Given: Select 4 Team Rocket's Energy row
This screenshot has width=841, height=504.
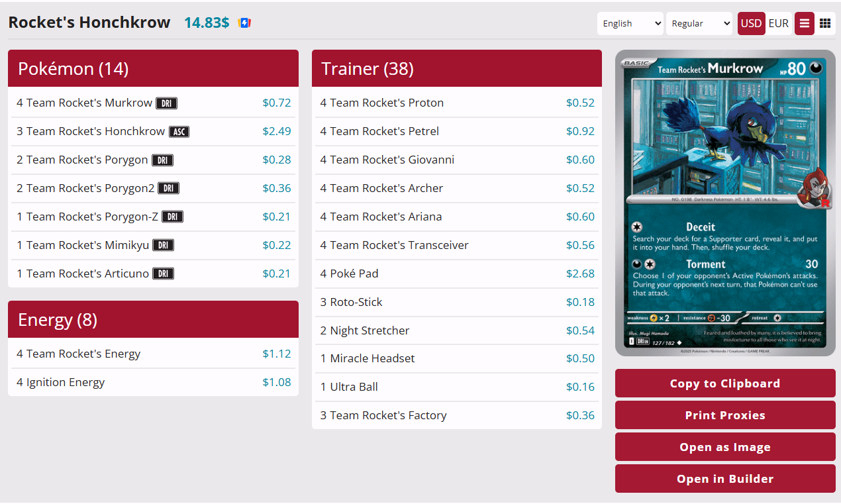Looking at the screenshot, I should pyautogui.click(x=154, y=354).
